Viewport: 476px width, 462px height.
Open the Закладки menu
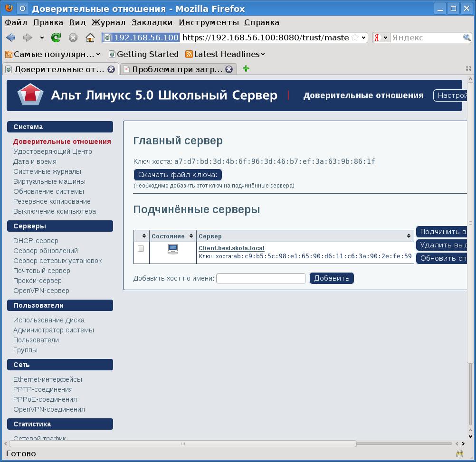pyautogui.click(x=152, y=22)
